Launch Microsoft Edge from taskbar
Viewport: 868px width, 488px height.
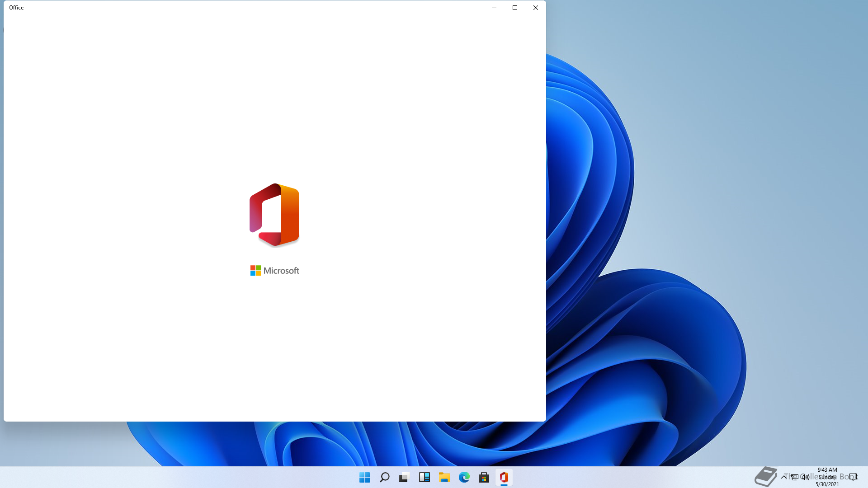pyautogui.click(x=464, y=477)
